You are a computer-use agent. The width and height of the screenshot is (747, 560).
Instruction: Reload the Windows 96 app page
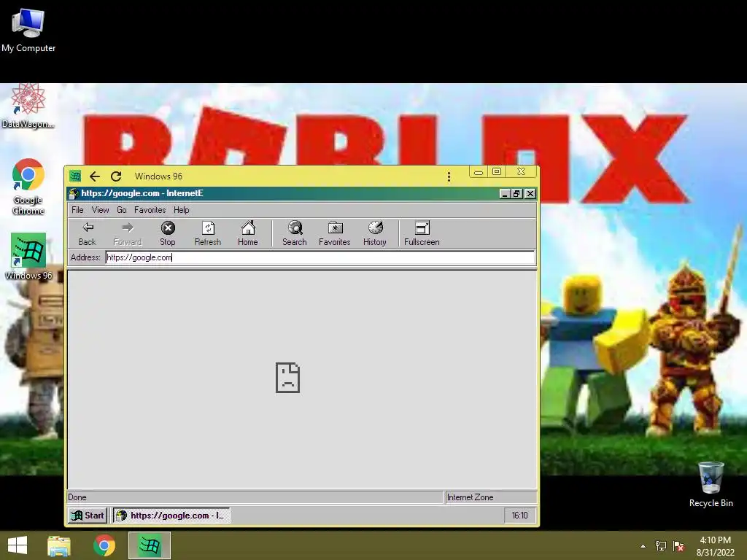[x=116, y=176]
